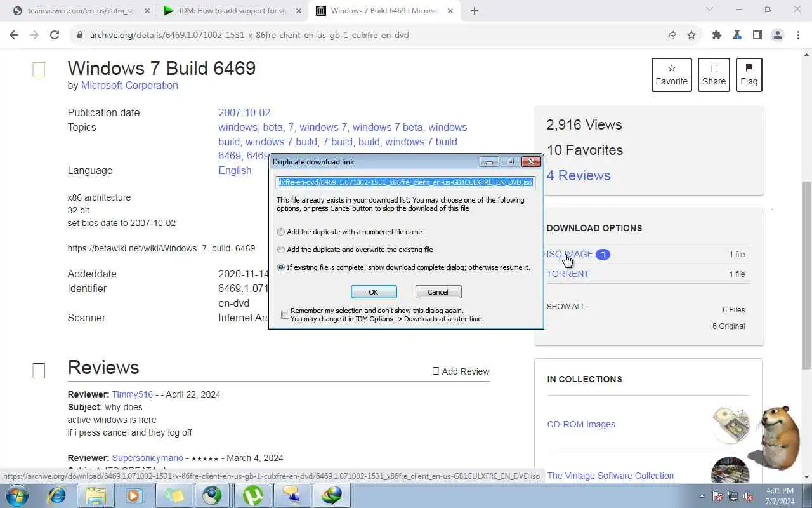Click Cancel in Duplicate download link dialog

point(438,292)
